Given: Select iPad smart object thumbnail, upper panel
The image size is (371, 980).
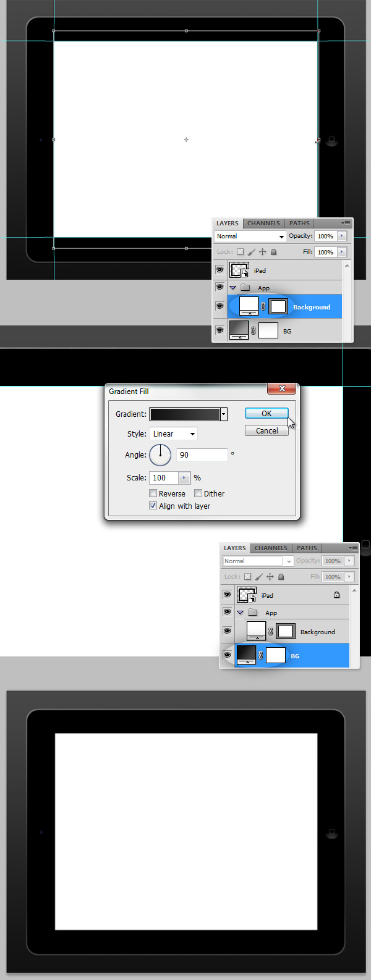Looking at the screenshot, I should click(x=239, y=270).
